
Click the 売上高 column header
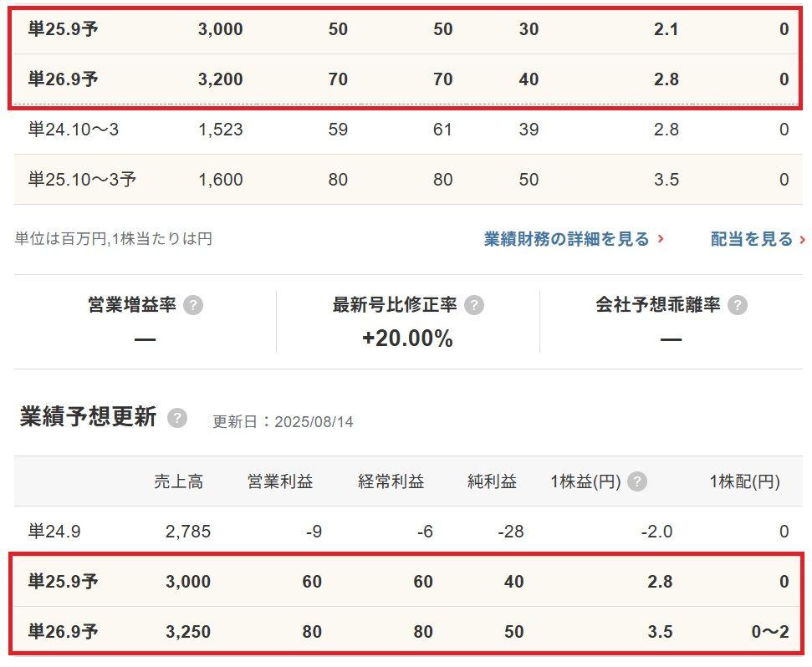click(x=179, y=481)
